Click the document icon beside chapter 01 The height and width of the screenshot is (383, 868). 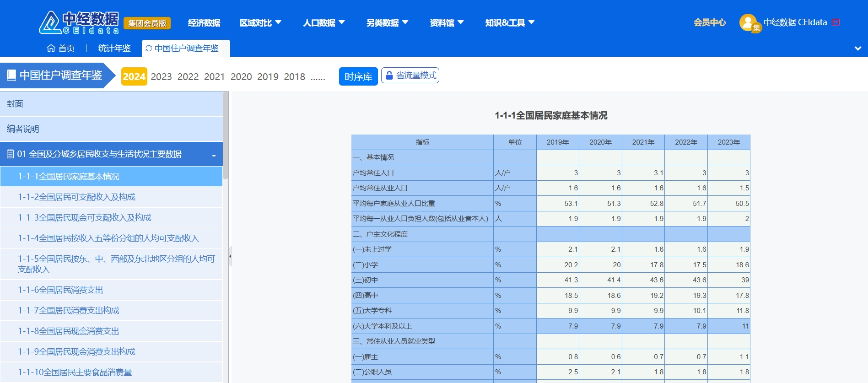pyautogui.click(x=10, y=154)
